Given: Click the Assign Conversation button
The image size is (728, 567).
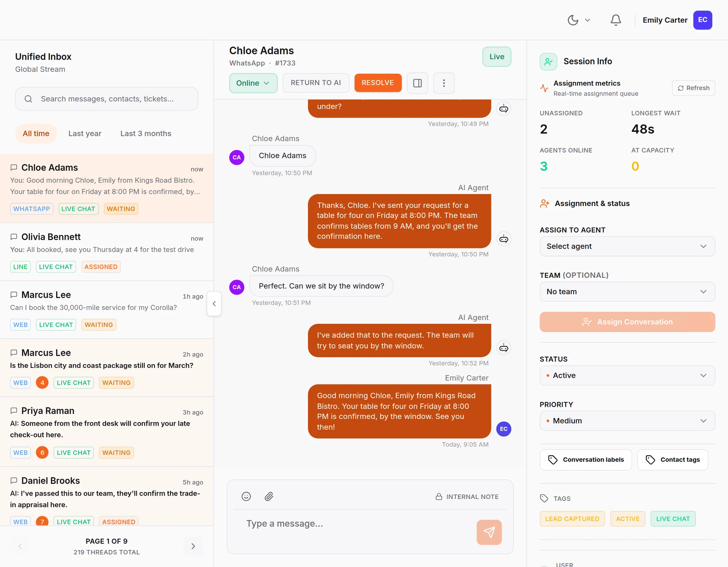Looking at the screenshot, I should click(x=627, y=322).
